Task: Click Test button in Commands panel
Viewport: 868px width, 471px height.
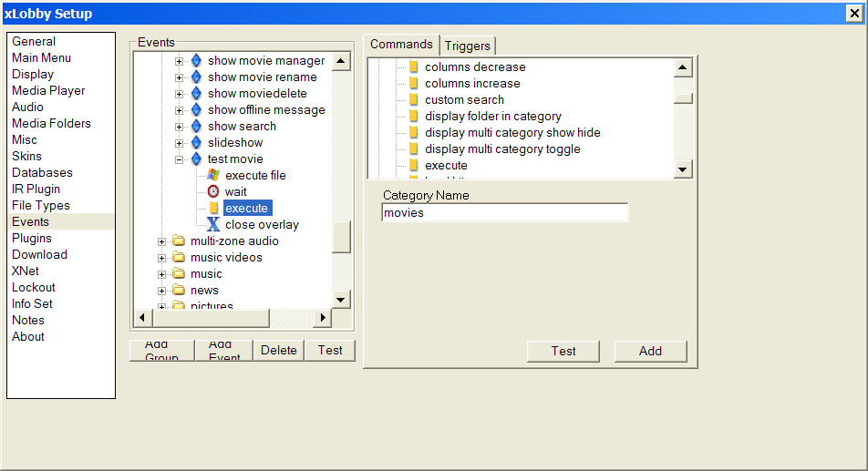Action: 563,351
